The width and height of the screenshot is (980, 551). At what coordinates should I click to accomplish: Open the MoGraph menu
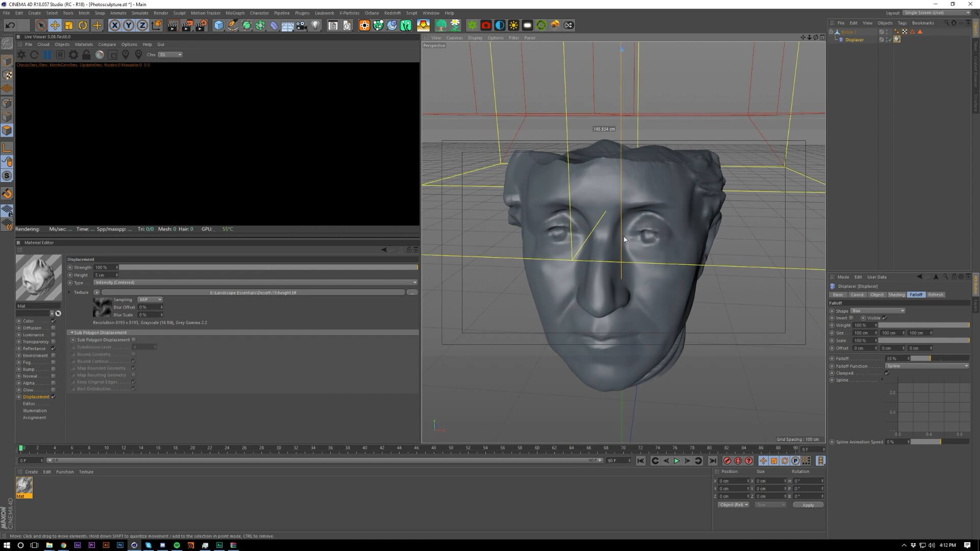[x=235, y=13]
